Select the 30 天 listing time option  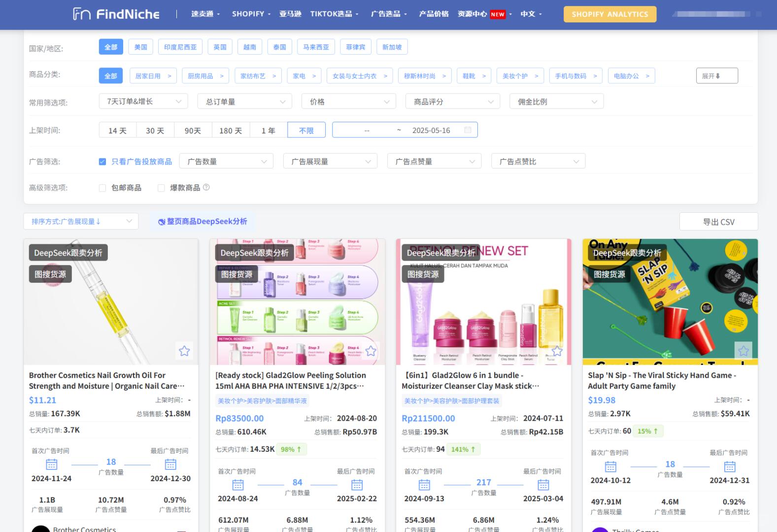point(155,130)
